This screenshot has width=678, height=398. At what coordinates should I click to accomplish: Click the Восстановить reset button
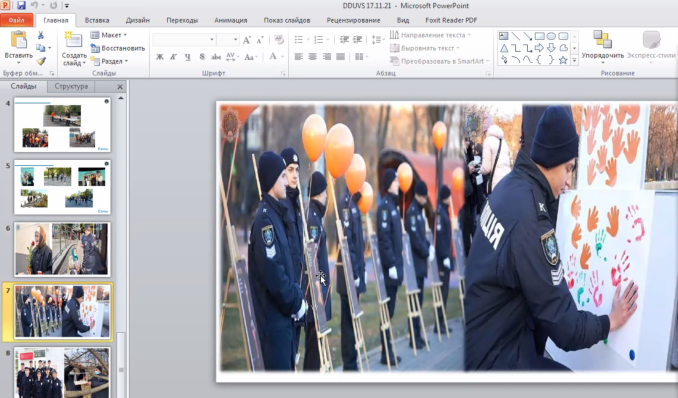click(x=118, y=48)
